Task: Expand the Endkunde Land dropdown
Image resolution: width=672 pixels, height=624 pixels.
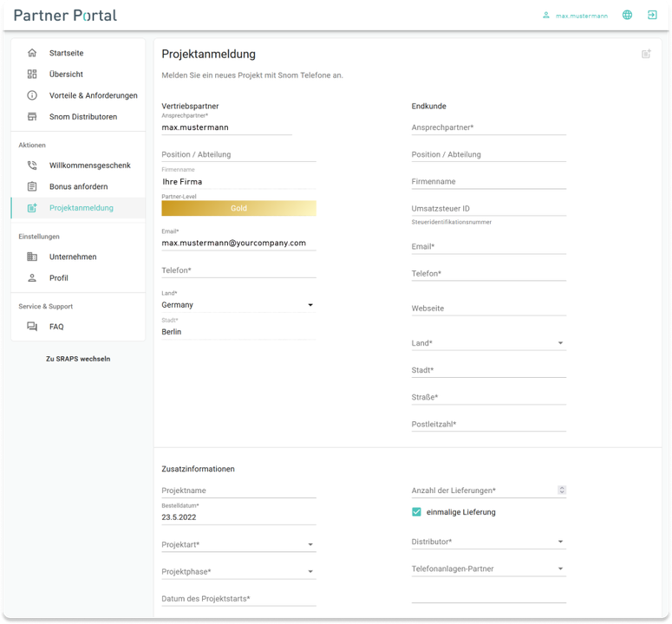Action: pos(560,343)
